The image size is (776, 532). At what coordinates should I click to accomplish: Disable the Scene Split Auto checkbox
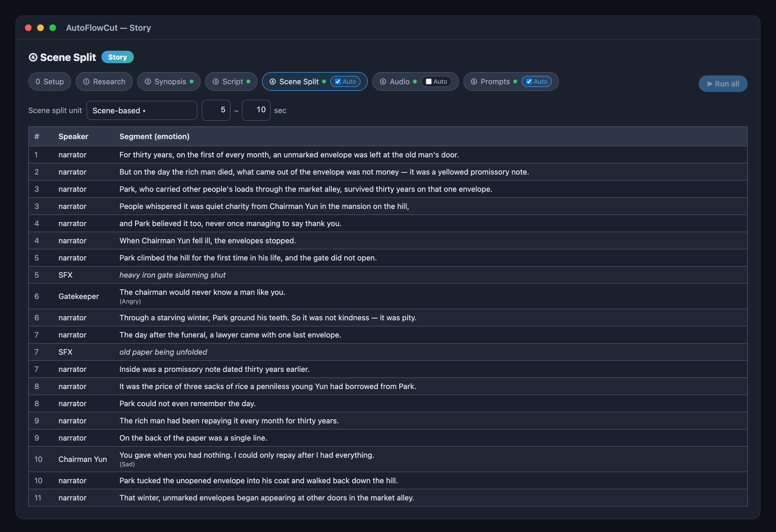click(338, 81)
